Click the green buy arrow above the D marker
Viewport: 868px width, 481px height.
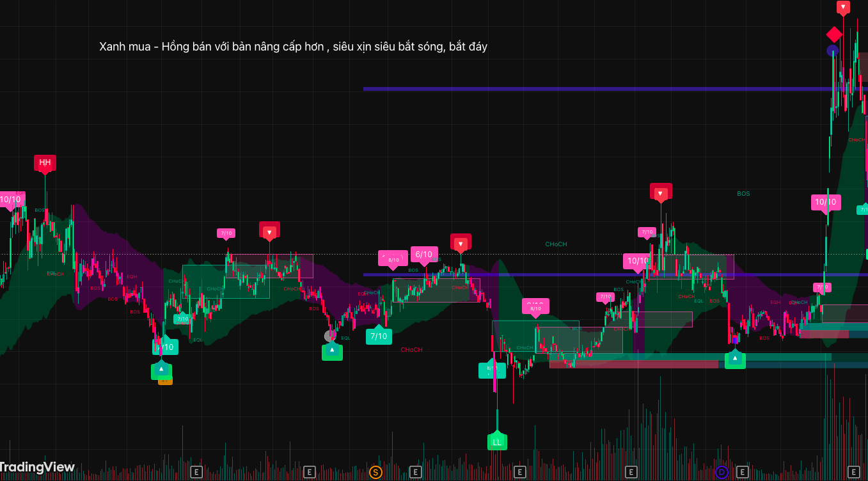tap(735, 360)
